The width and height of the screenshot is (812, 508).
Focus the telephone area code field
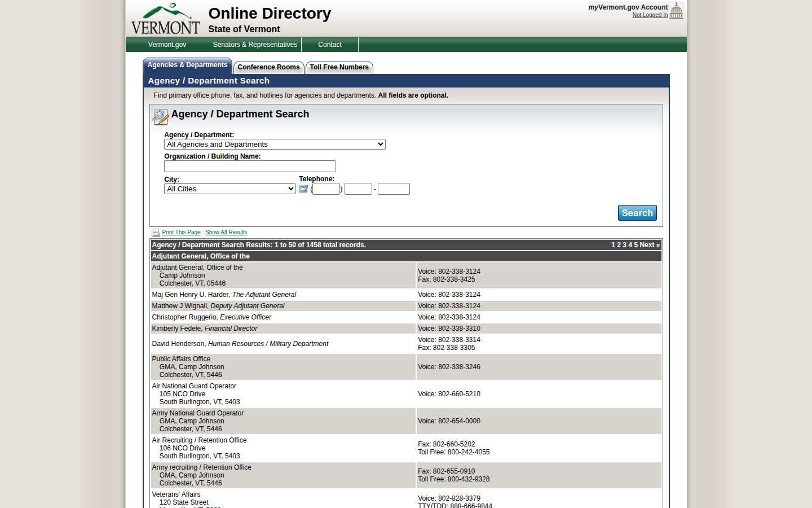(x=326, y=189)
